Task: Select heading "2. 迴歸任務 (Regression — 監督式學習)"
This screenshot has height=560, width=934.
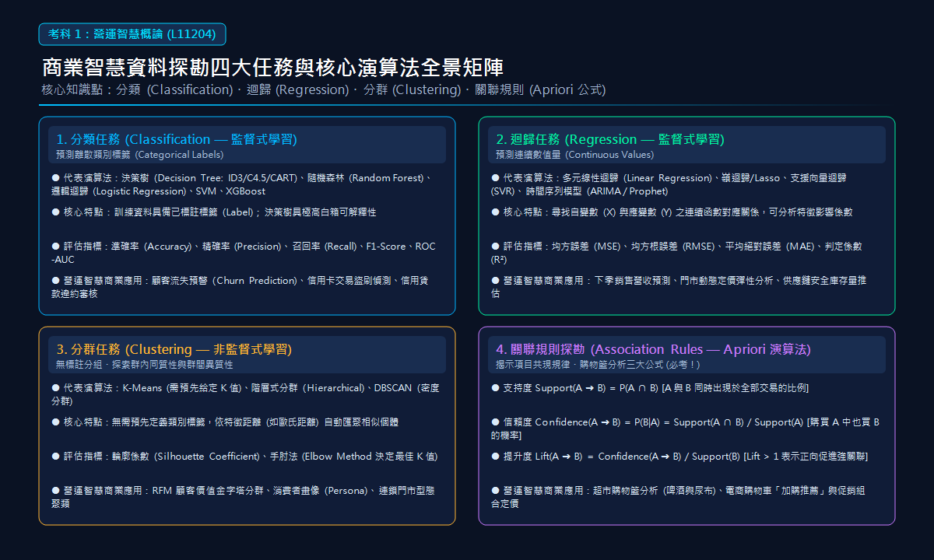Action: (610, 139)
